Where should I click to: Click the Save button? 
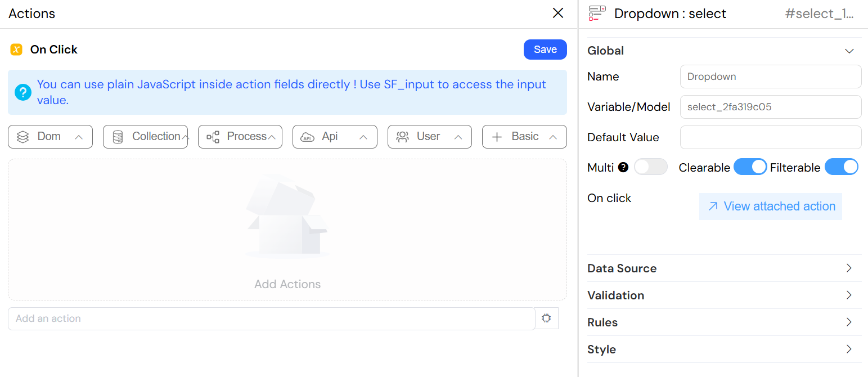coord(545,50)
